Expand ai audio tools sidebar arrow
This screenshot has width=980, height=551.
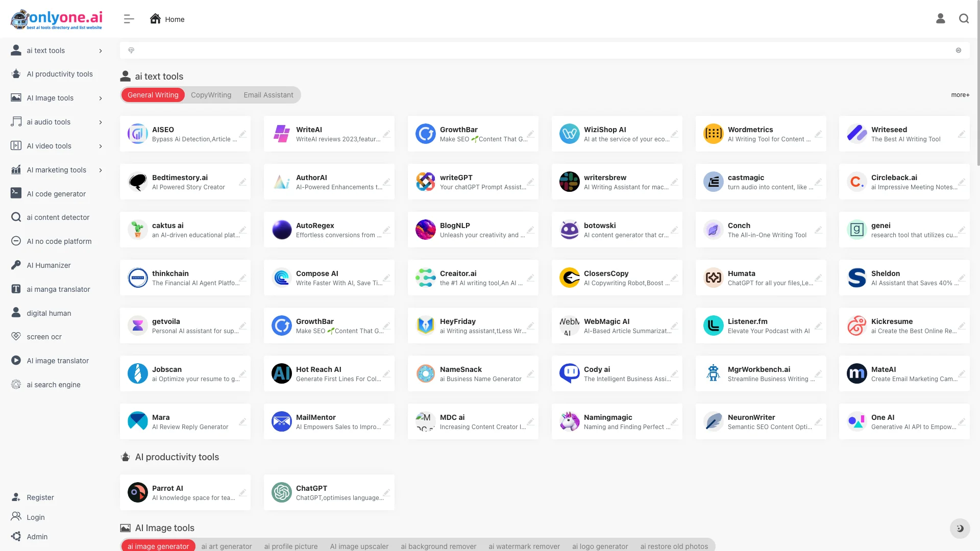(x=101, y=122)
